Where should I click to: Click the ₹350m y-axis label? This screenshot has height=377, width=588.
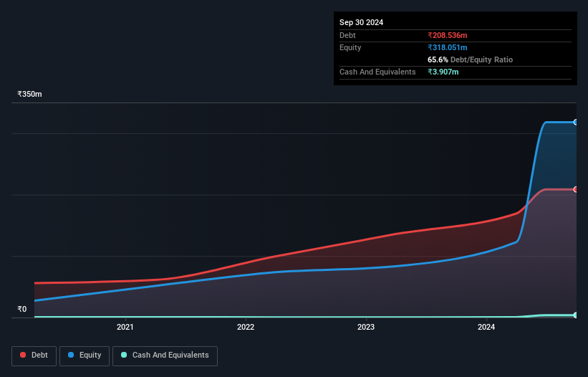tap(29, 94)
